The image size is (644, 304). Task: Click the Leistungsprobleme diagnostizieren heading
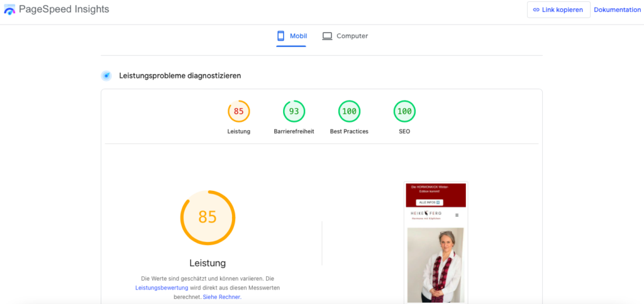[180, 76]
